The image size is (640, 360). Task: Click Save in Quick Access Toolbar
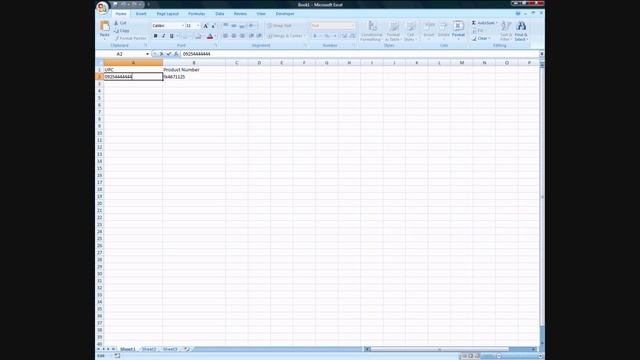pos(116,4)
